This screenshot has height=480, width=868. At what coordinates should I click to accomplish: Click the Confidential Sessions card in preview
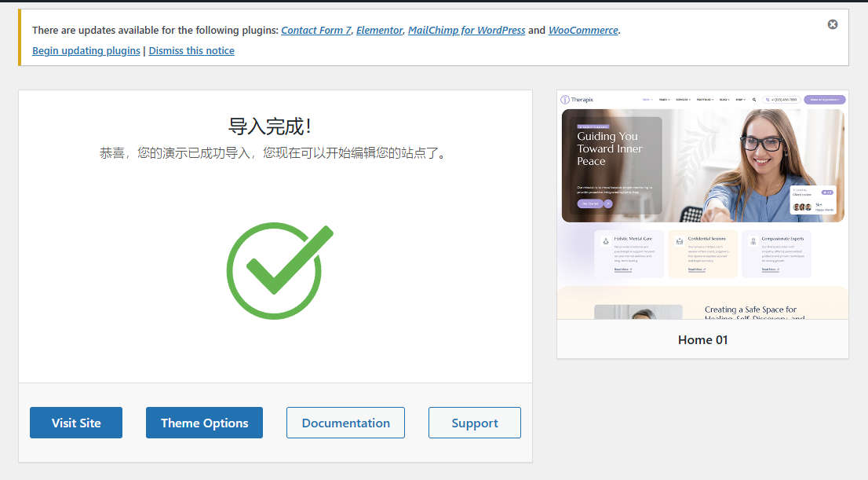702,254
